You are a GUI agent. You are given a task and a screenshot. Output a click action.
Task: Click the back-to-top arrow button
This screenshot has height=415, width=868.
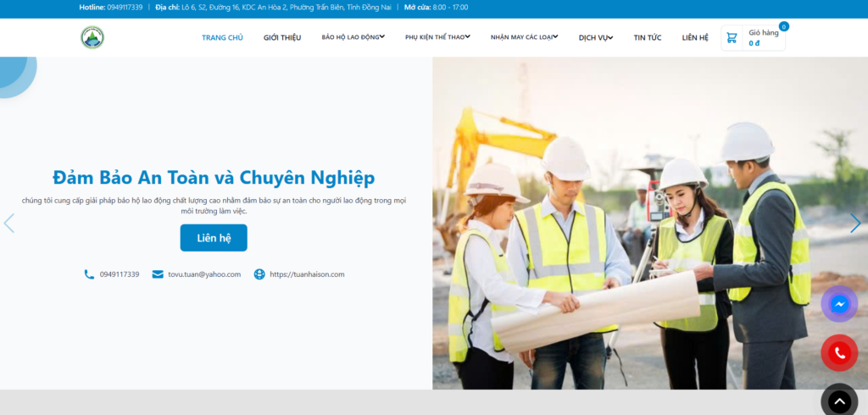839,401
